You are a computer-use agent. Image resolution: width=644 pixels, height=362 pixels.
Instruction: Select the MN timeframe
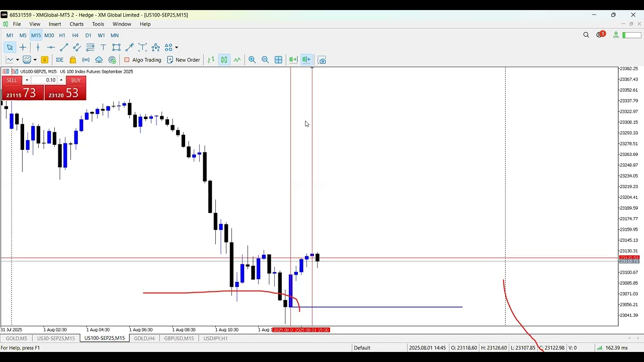pos(114,35)
